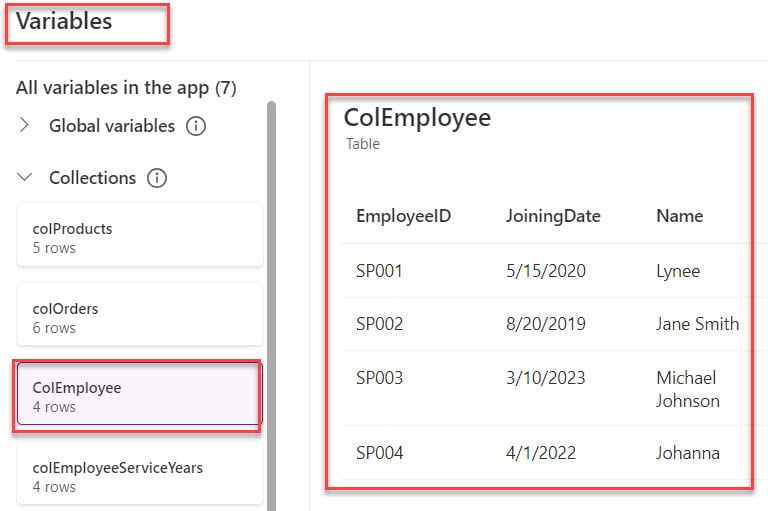Viewport: 768px width, 511px height.
Task: Select cell SP001
Action: tap(379, 271)
